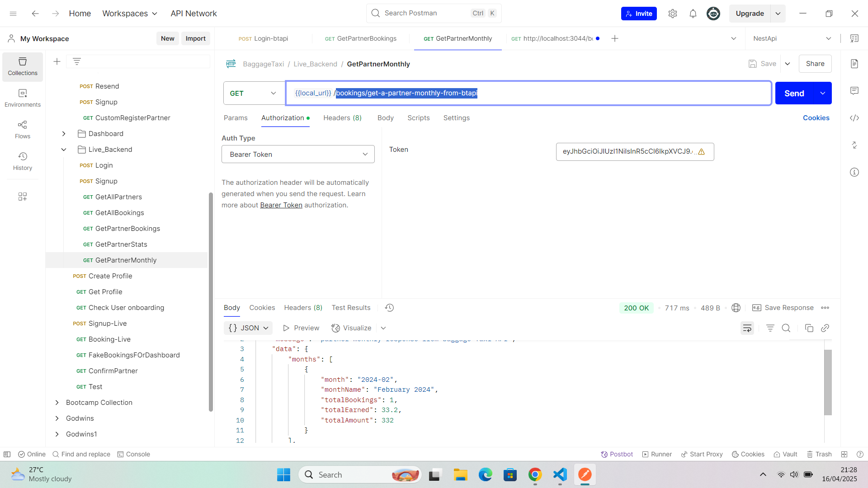868x488 pixels.
Task: Open the JSON response format dropdown
Action: pyautogui.click(x=249, y=328)
